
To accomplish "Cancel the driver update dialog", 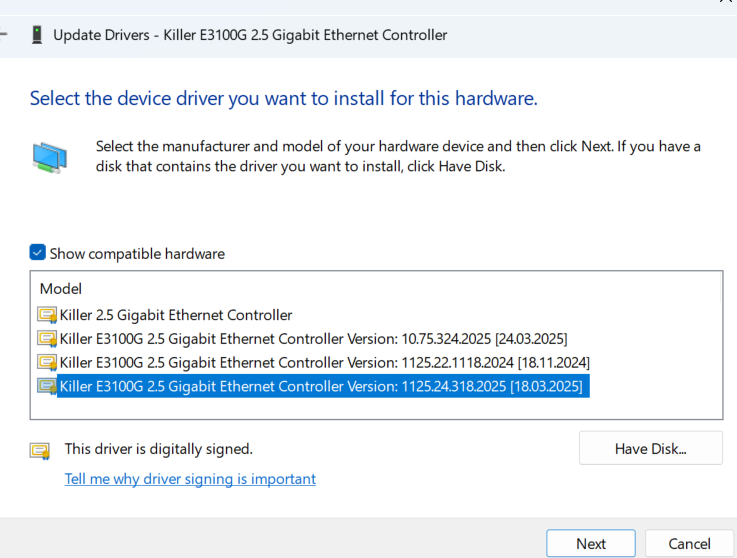I will point(689,544).
